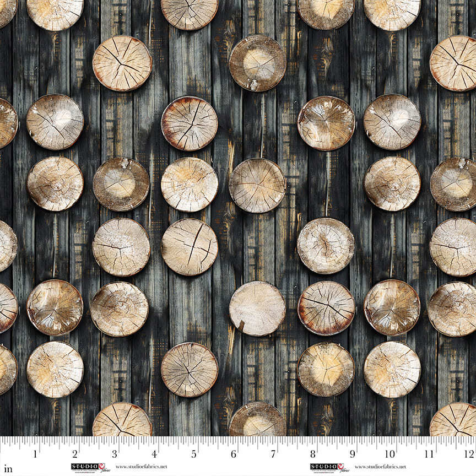The width and height of the screenshot is (476, 476).
Task: Select the 8 inch ruler mark
Action: pyautogui.click(x=313, y=455)
